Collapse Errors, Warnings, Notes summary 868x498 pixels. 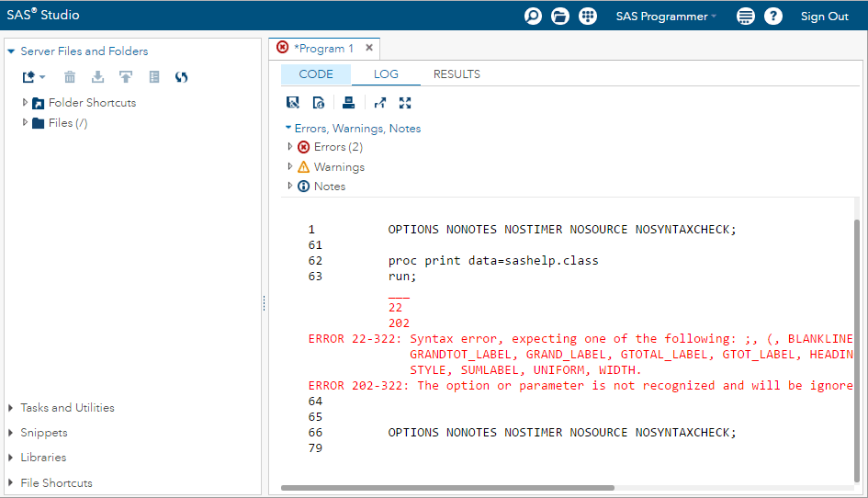(x=287, y=129)
